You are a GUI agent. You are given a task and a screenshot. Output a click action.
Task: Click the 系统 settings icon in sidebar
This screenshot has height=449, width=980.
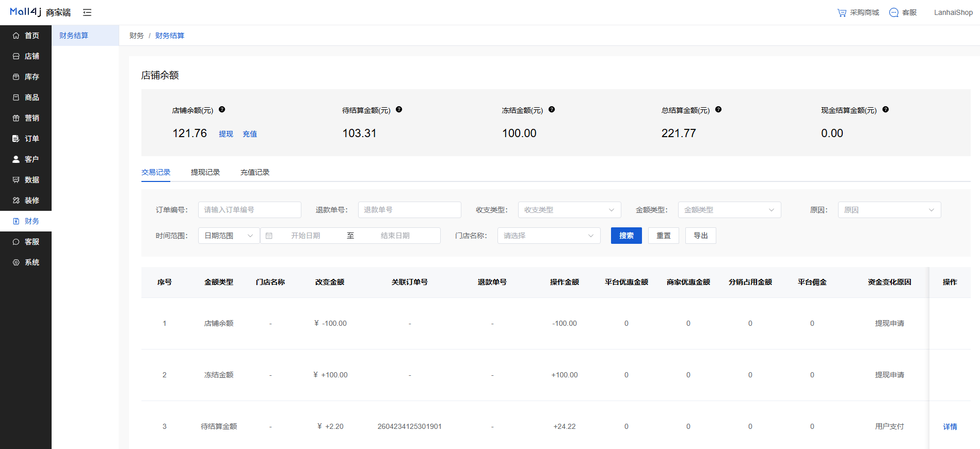[x=16, y=262]
